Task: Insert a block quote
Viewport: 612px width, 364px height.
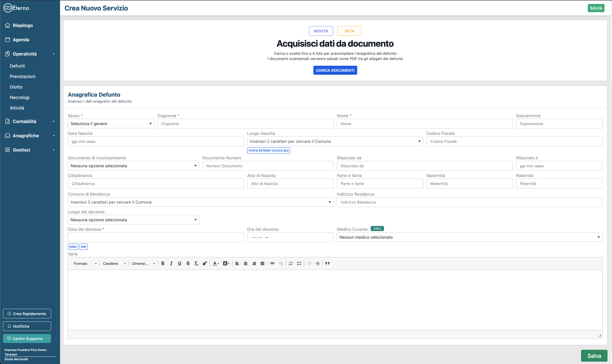Action: point(327,263)
